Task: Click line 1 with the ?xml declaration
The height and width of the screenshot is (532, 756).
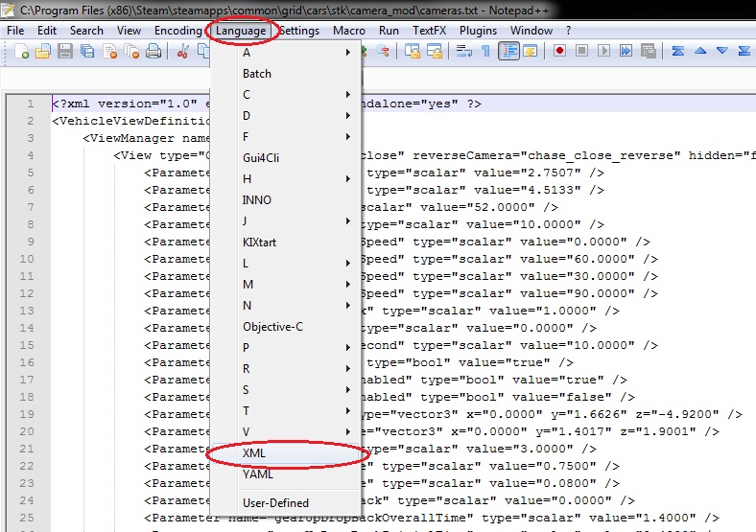Action: click(x=403, y=104)
